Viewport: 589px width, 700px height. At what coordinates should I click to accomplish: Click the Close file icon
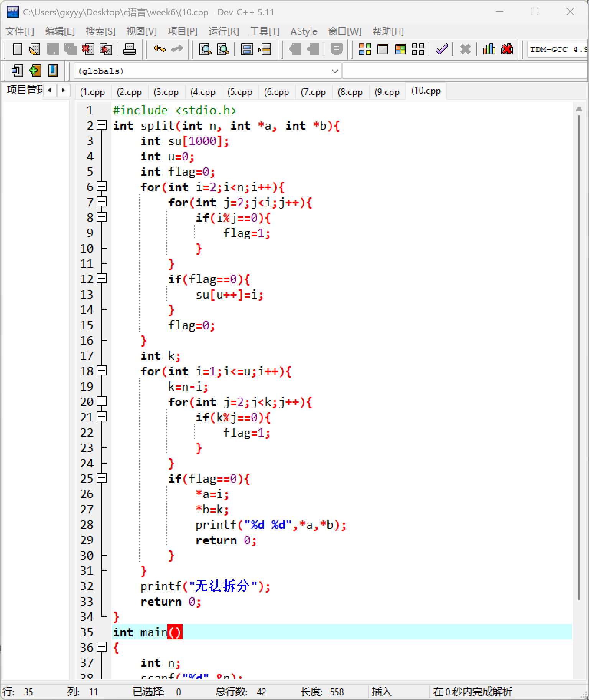click(88, 49)
